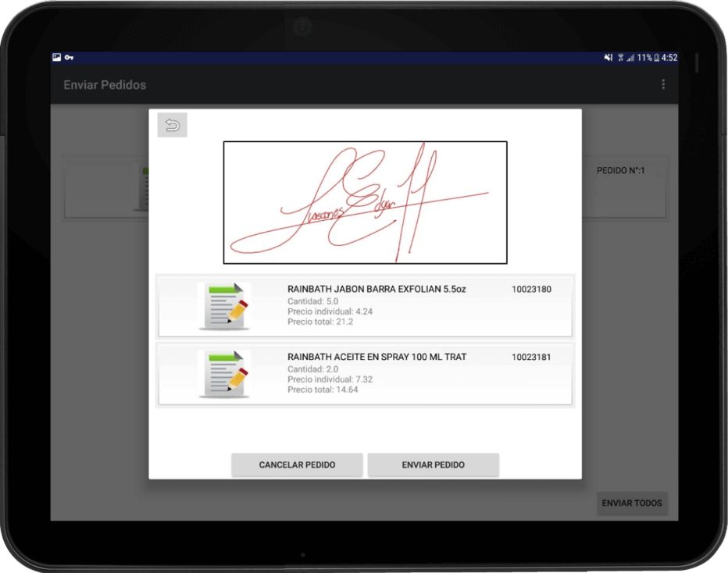Tap the notepad icon for RAINBATH ACEITE EN SPRAY

[x=226, y=374]
